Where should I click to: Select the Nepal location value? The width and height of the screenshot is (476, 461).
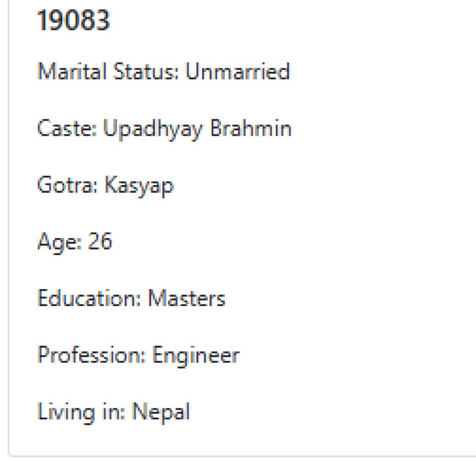coord(162,412)
